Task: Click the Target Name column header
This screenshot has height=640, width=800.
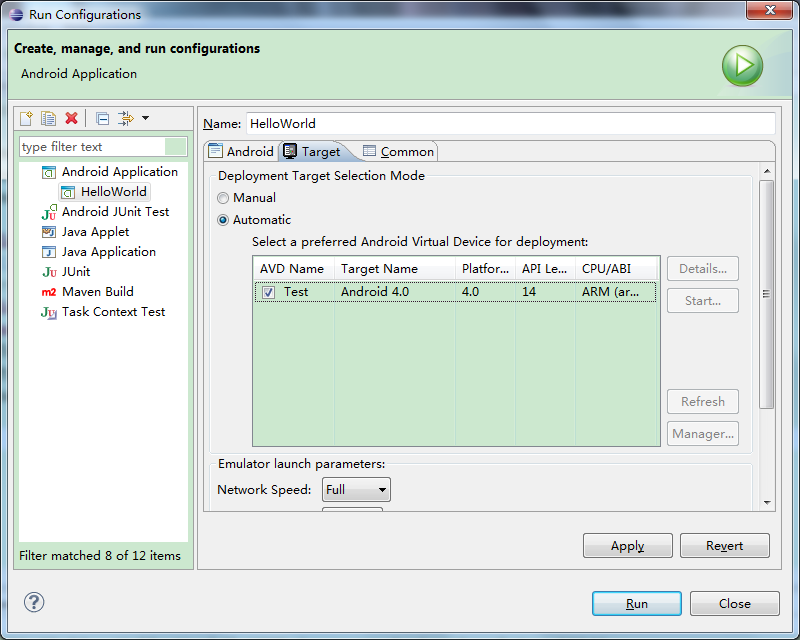Action: pyautogui.click(x=395, y=269)
